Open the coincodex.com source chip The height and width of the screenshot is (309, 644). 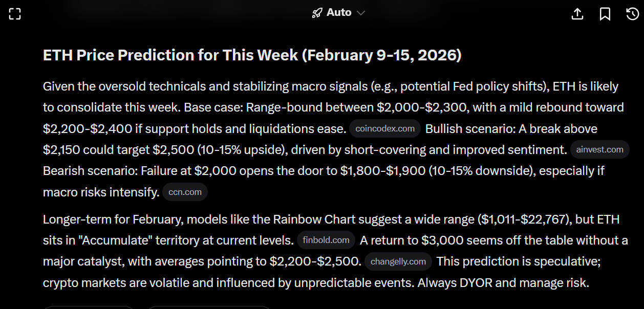pos(385,129)
